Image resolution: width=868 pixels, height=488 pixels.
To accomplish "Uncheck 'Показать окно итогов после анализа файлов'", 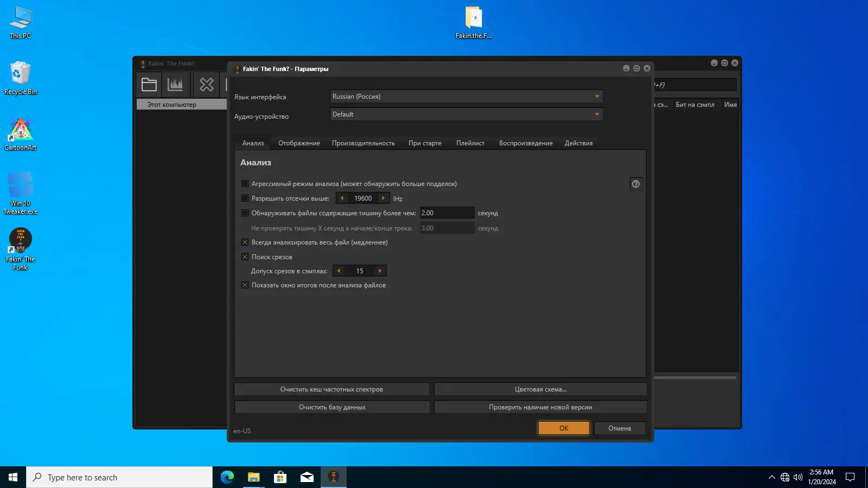I will 245,285.
